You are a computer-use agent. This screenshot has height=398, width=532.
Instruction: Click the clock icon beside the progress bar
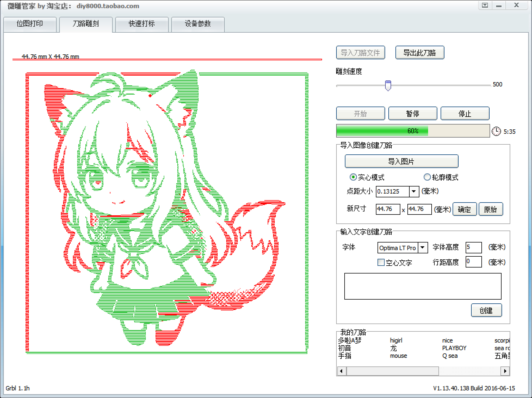496,131
